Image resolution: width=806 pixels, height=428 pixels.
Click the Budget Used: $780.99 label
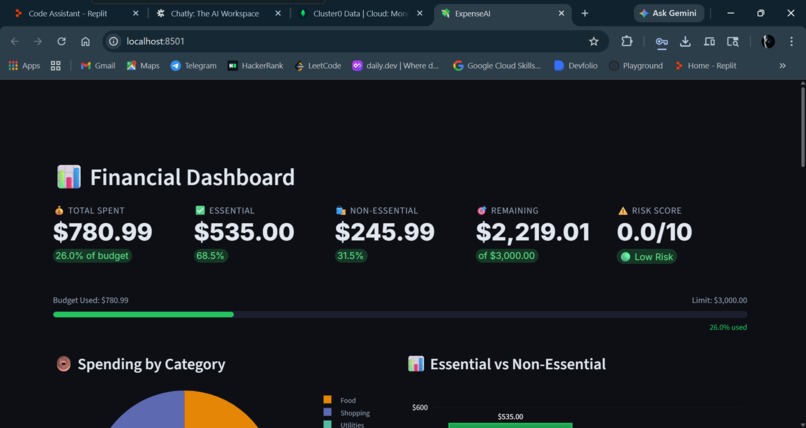(x=90, y=300)
